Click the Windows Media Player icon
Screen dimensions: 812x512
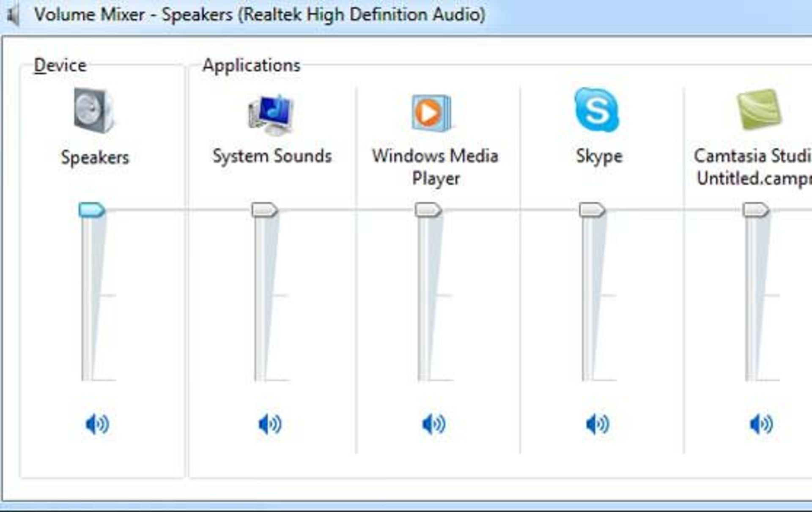pyautogui.click(x=431, y=113)
